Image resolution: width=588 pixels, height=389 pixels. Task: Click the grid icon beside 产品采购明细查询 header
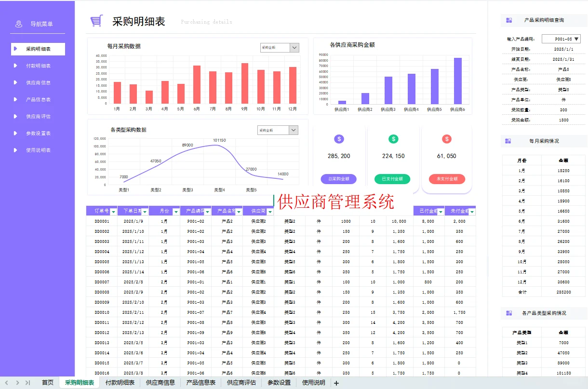pos(510,20)
